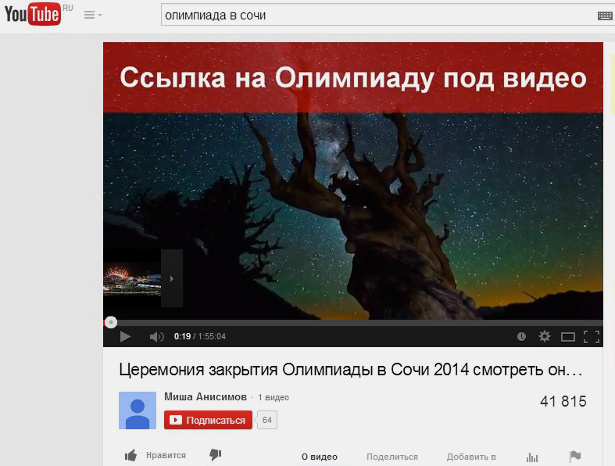This screenshot has width=615, height=466.
Task: Play the video
Action: click(x=125, y=337)
